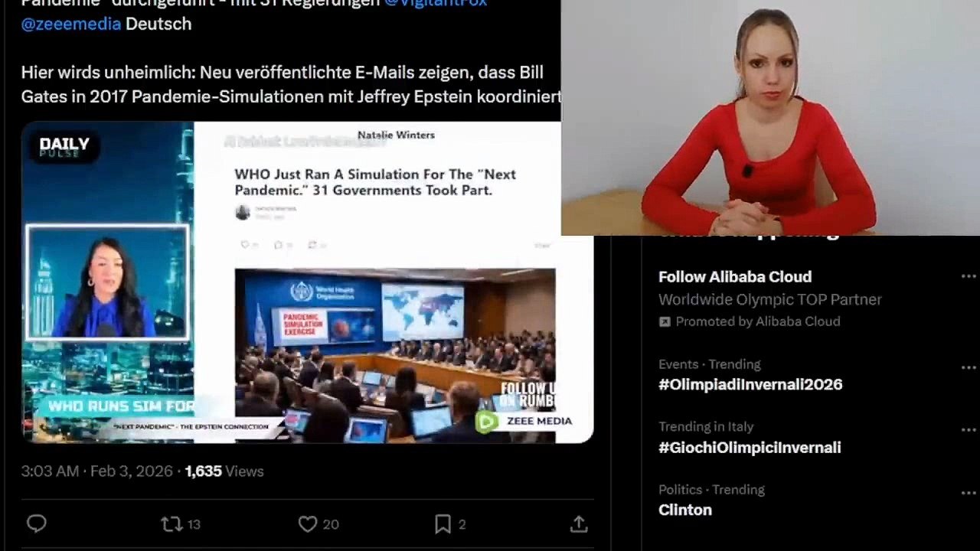Open more options for Alibaba Cloud promotion
The height and width of the screenshot is (551, 980).
coord(969,277)
